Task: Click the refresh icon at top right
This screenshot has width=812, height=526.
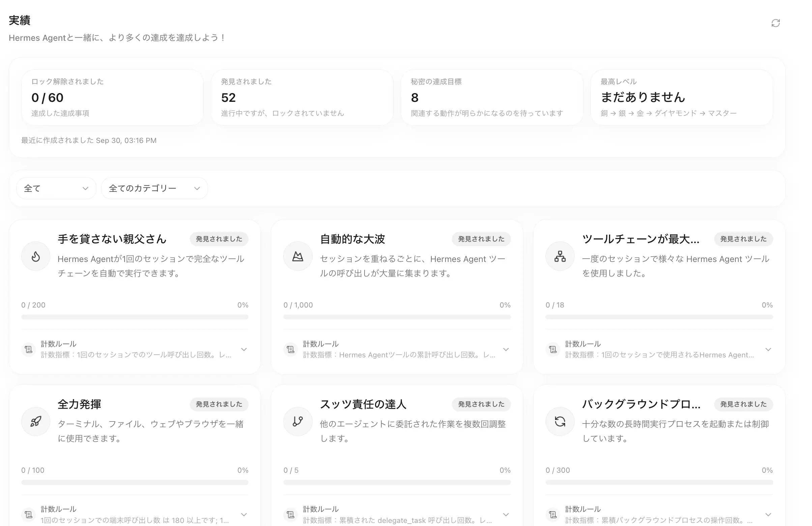Action: click(776, 23)
